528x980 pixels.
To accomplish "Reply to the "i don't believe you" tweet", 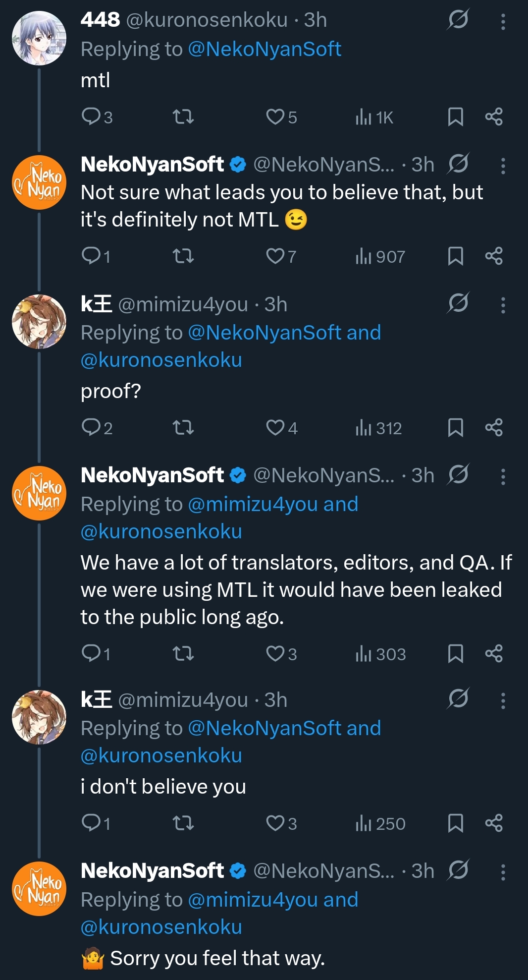I will (92, 823).
